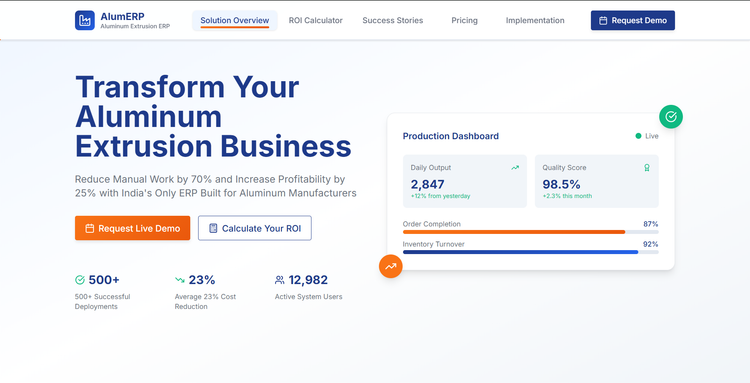Click the 92% inventory turnover value
Image resolution: width=750 pixels, height=383 pixels.
point(651,244)
